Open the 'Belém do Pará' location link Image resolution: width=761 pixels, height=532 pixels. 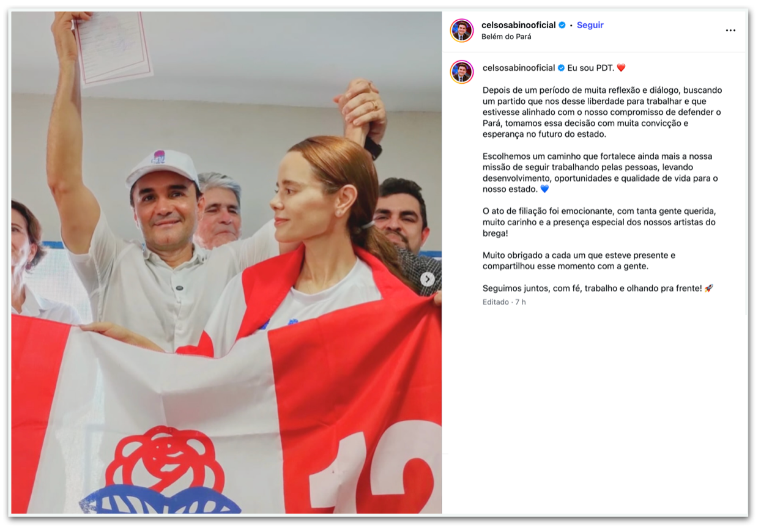507,37
